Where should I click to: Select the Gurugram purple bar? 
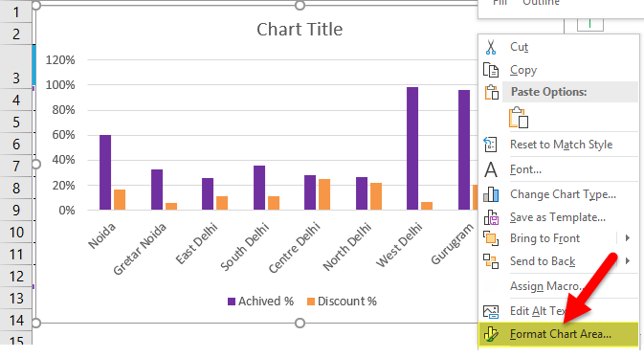(464, 150)
